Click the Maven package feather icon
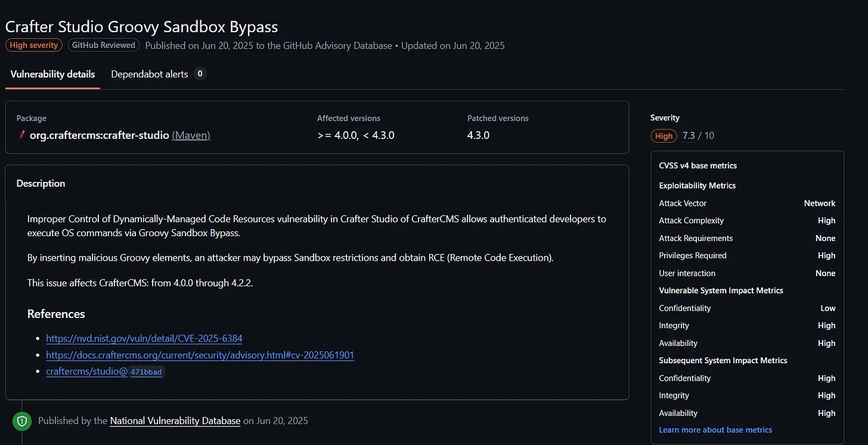Screen dimensions: 868x445 (21, 135)
